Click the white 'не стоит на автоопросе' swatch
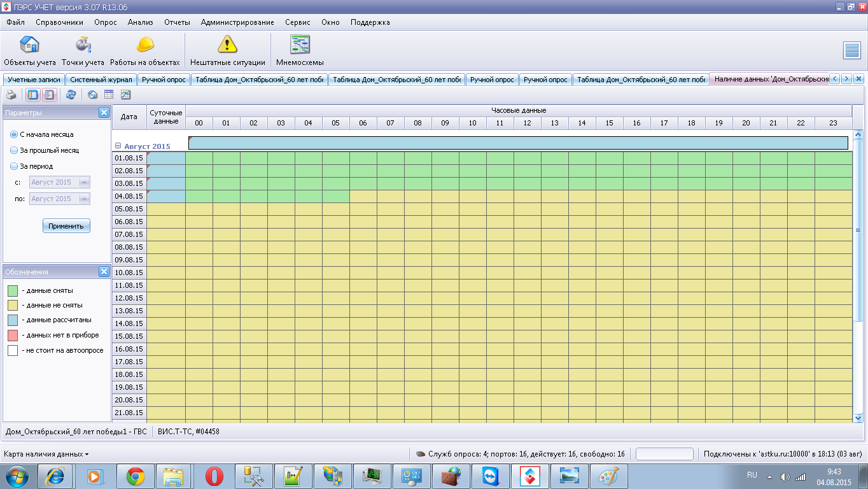 pos(13,350)
